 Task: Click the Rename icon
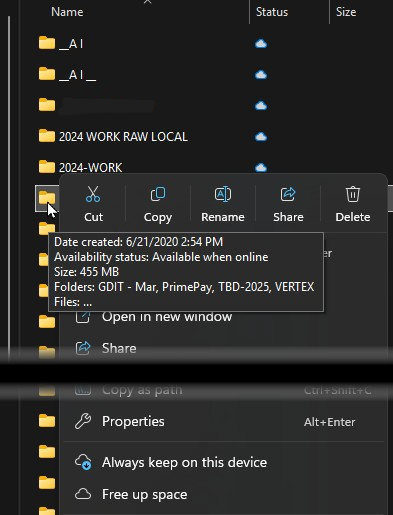223,194
